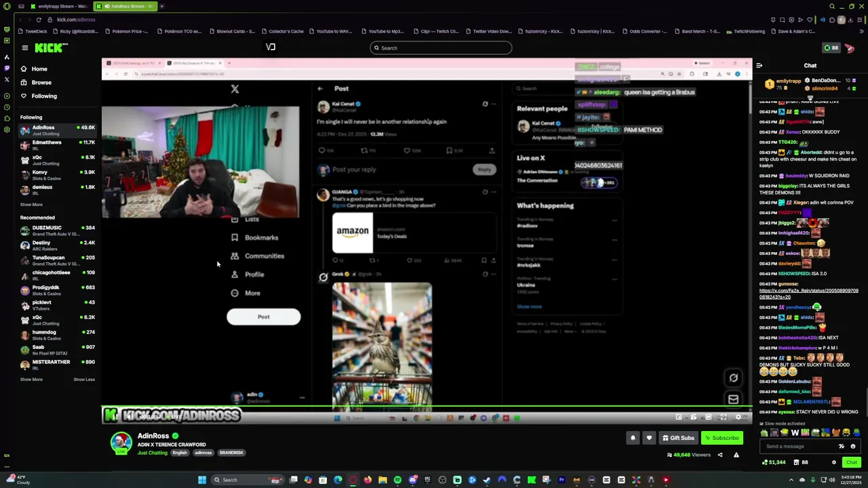
Task: Show hidden system tray icons
Action: [791, 480]
